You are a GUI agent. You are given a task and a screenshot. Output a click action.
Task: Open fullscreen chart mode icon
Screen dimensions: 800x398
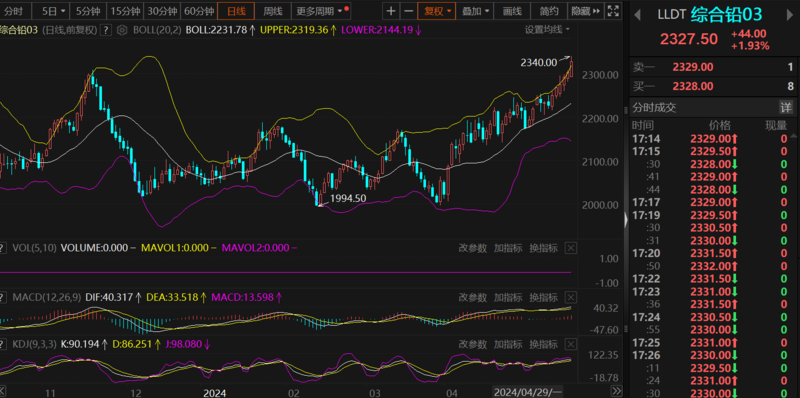tap(614, 11)
